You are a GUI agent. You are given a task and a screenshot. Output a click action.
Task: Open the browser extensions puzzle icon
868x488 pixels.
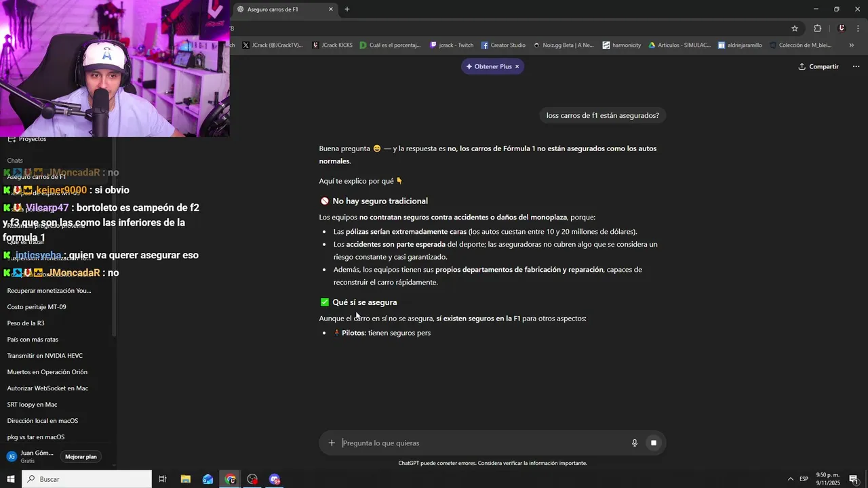[817, 28]
